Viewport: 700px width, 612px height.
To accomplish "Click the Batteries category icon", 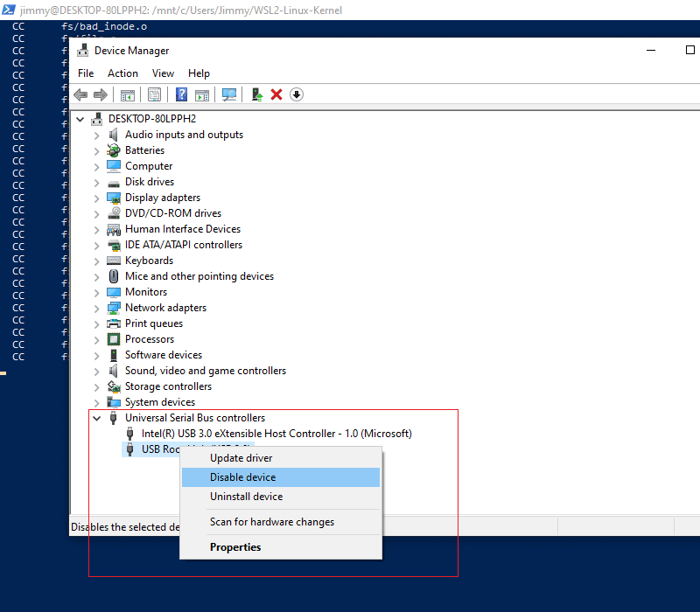I will 114,150.
